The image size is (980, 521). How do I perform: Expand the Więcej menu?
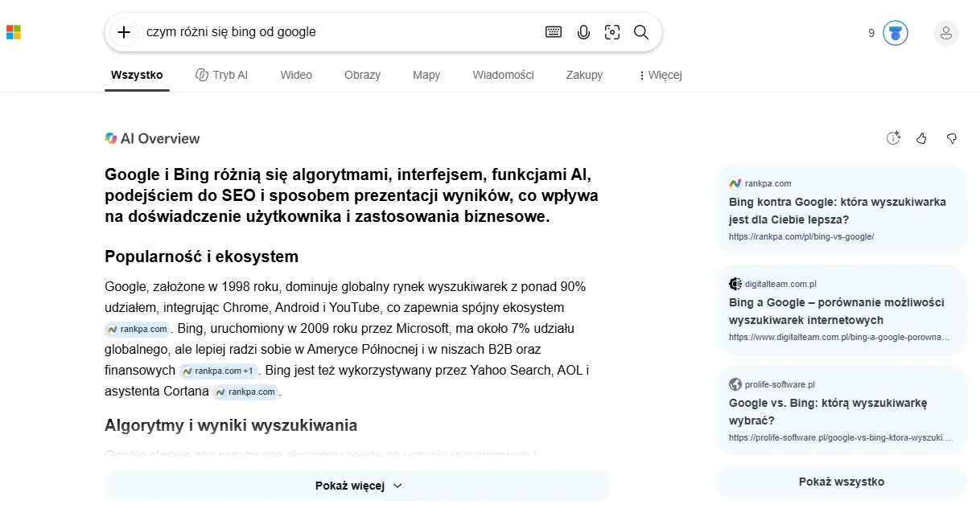[x=659, y=75]
